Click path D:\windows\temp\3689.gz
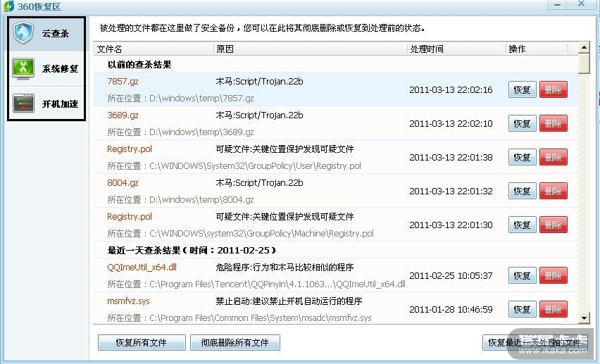Viewport: 600px width, 364px height. (x=201, y=132)
